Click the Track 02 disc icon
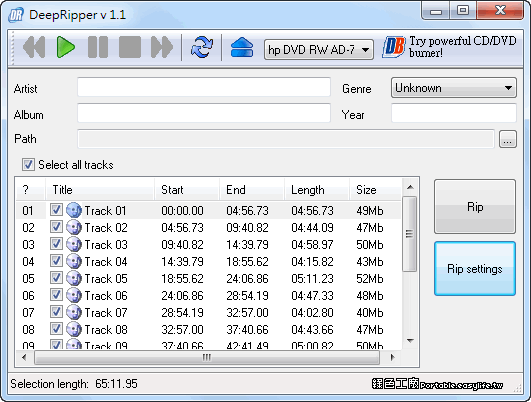The width and height of the screenshot is (531, 402). pos(74,227)
